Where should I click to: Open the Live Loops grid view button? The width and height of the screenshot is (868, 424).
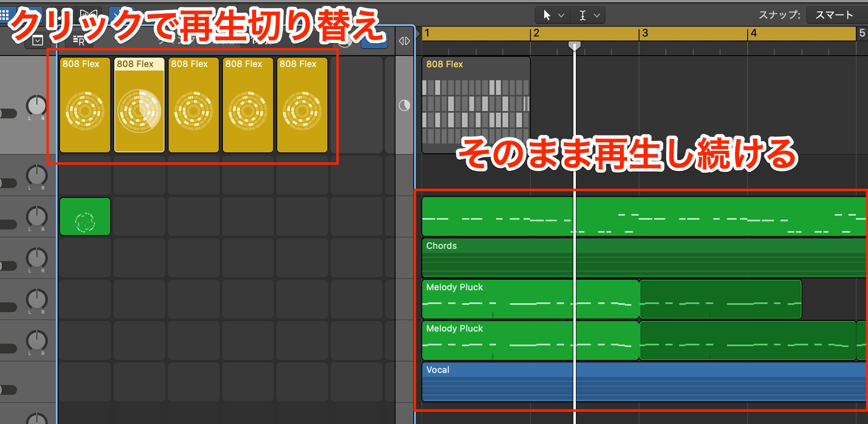coord(4,15)
